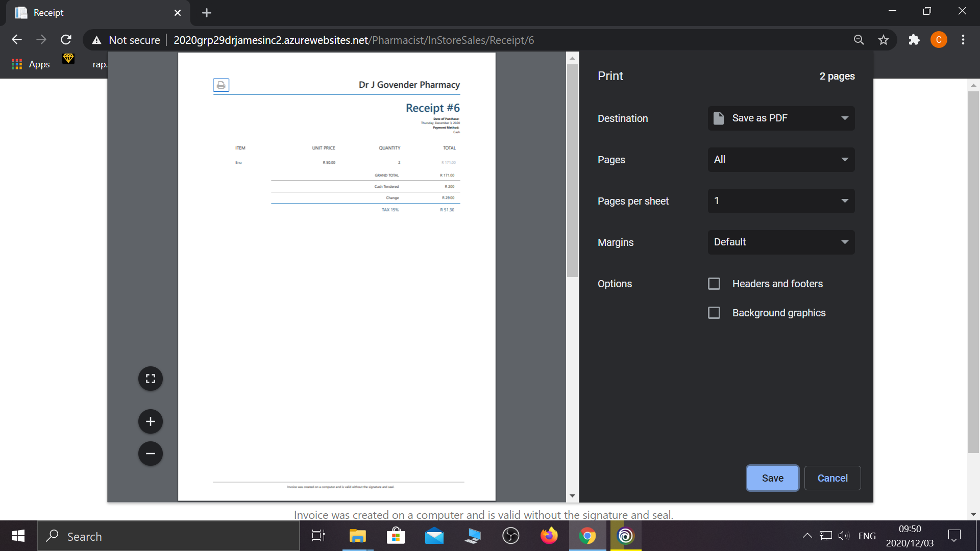Zoom out the print preview
This screenshot has height=551, width=980.
click(150, 454)
